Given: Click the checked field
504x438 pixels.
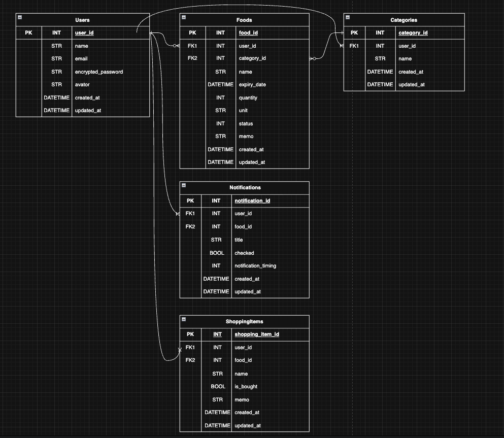Looking at the screenshot, I should (244, 253).
